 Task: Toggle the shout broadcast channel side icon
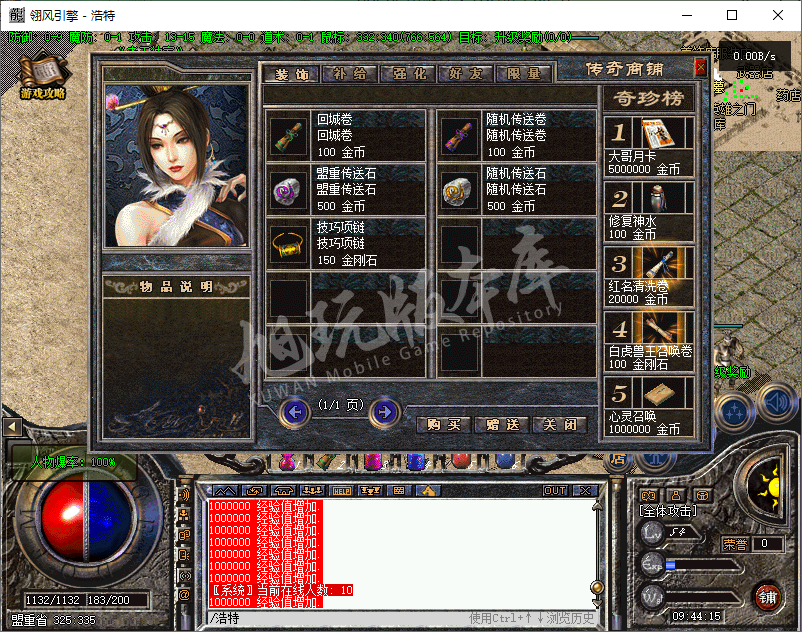[184, 575]
